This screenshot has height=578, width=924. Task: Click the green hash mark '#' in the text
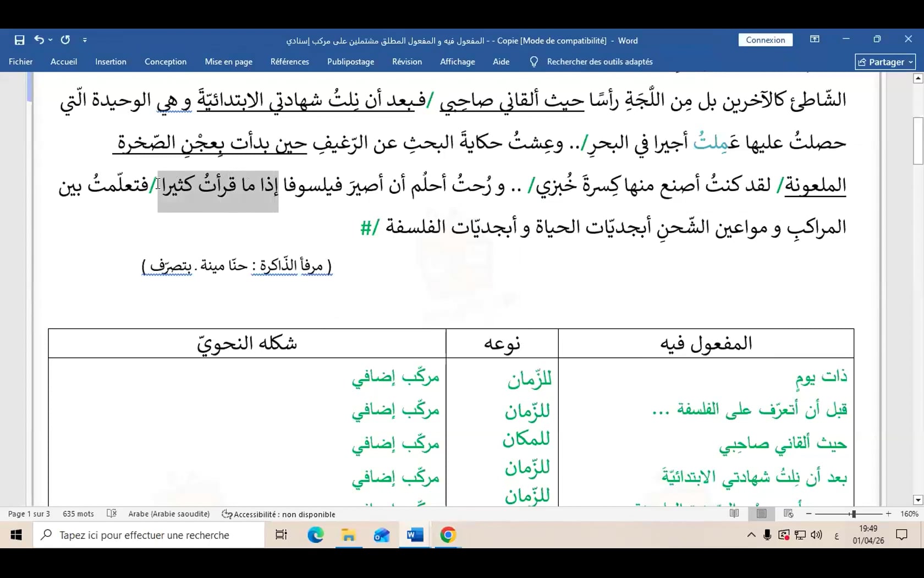pos(366,228)
